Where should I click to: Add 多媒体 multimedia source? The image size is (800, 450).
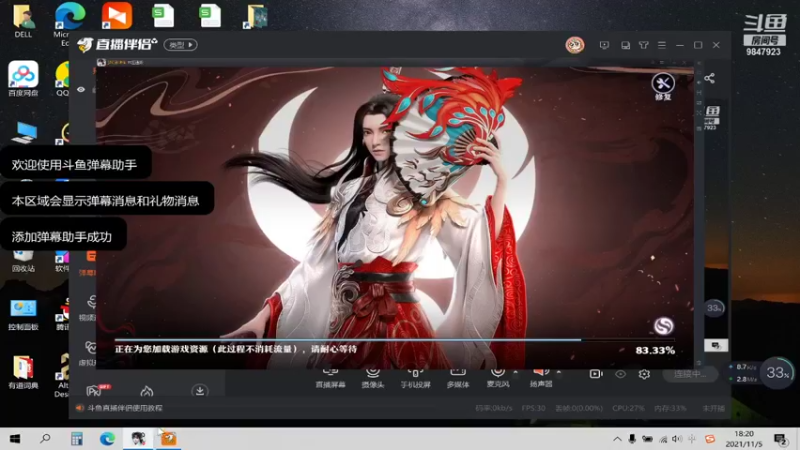click(458, 378)
